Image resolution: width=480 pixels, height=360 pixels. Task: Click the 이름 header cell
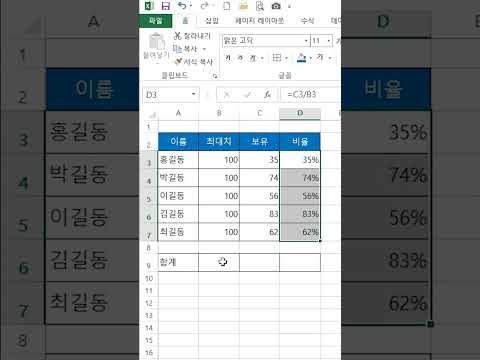pos(178,141)
